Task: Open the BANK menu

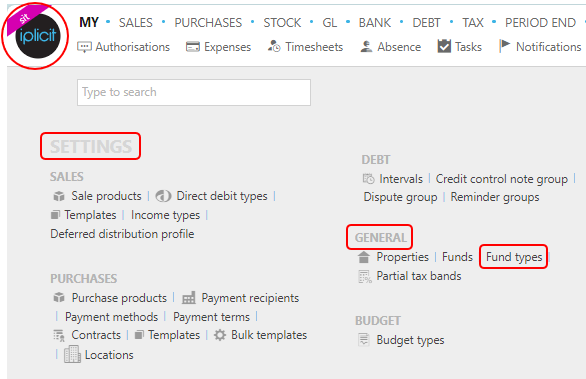Action: (375, 23)
